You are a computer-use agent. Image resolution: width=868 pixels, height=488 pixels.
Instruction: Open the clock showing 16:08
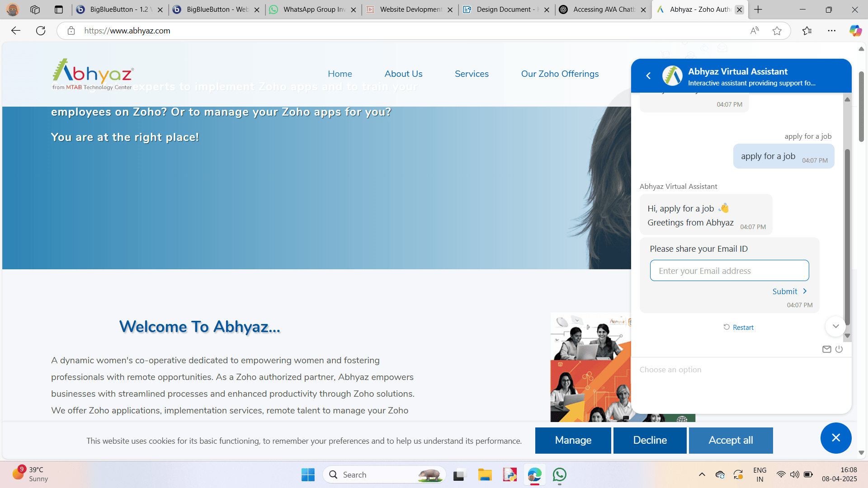(x=840, y=474)
